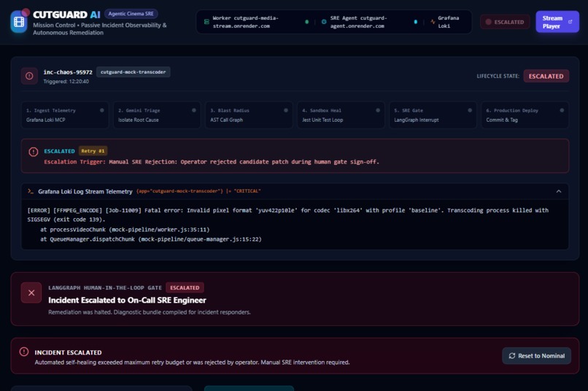The image size is (588, 391).
Task: Click the refresh icon in Reset to Nominal
Action: [512, 356]
